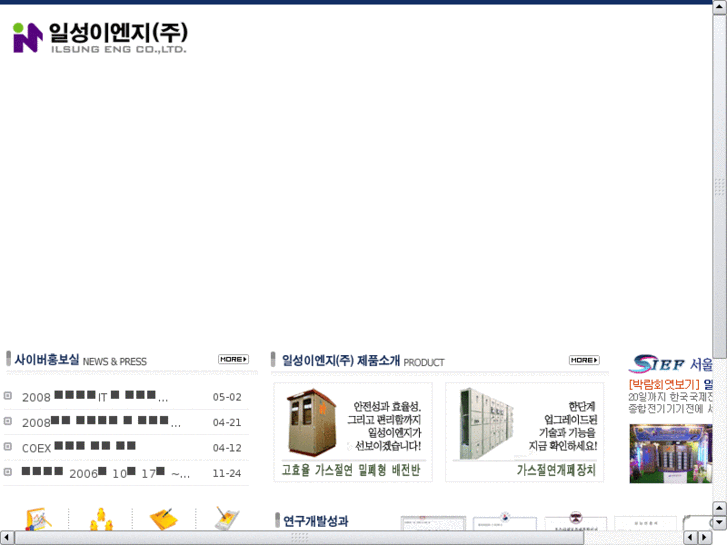
Task: Click the 일성이엔지(주) 제품소개 PRODUCT heading
Action: [x=363, y=361]
